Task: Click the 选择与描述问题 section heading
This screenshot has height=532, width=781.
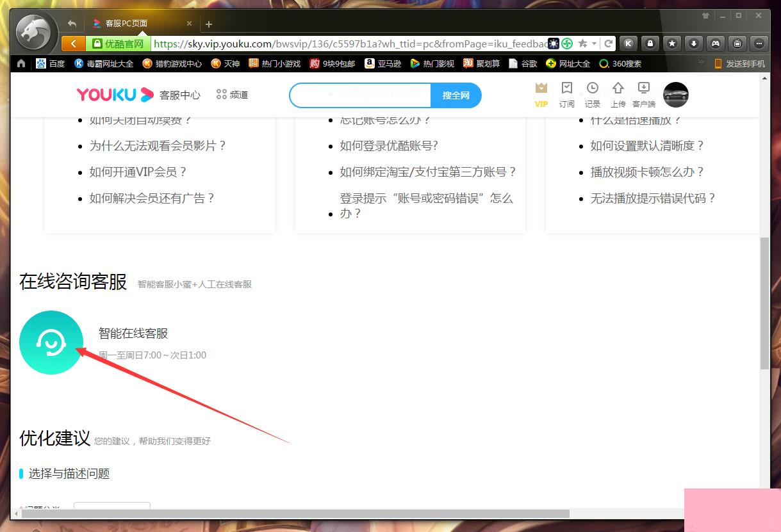Action: point(69,474)
